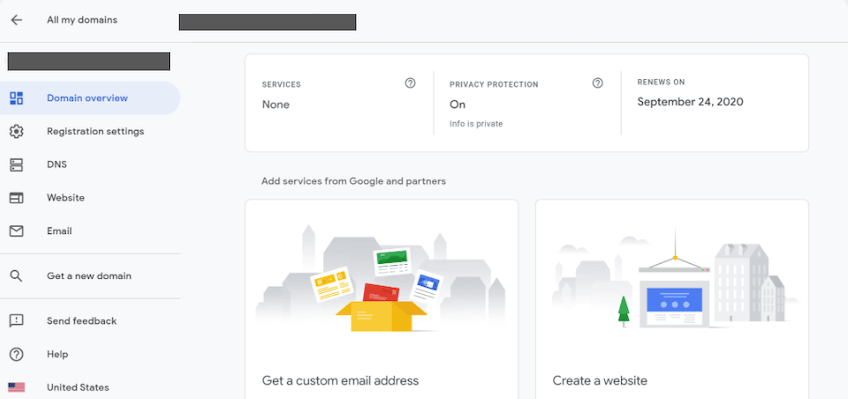
Task: Choose Get a new domain
Action: [89, 276]
